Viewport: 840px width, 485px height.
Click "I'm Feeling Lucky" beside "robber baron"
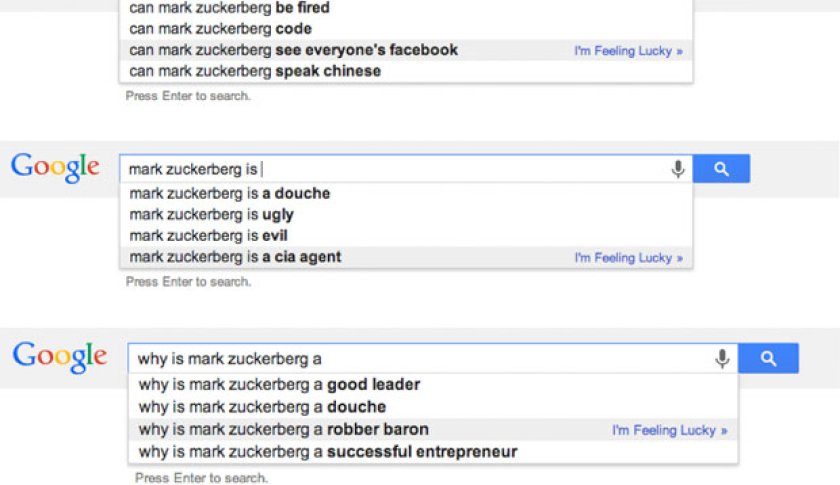point(669,431)
